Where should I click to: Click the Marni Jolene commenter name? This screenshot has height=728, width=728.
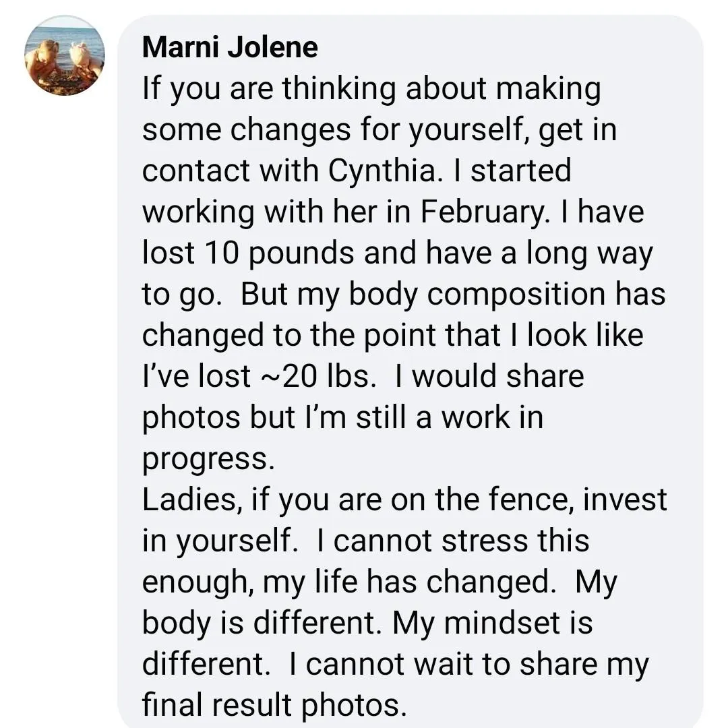coord(230,47)
